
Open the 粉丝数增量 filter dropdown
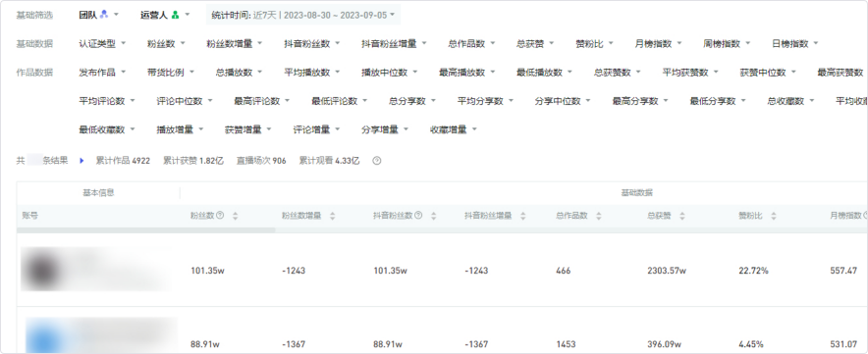(x=234, y=44)
